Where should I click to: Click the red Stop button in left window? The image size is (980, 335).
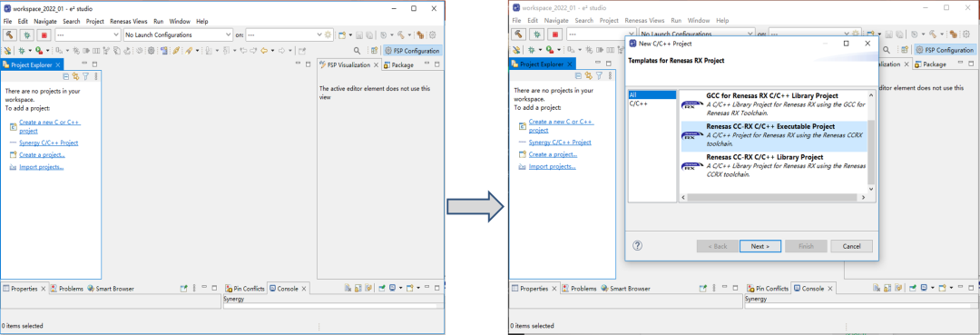(44, 35)
